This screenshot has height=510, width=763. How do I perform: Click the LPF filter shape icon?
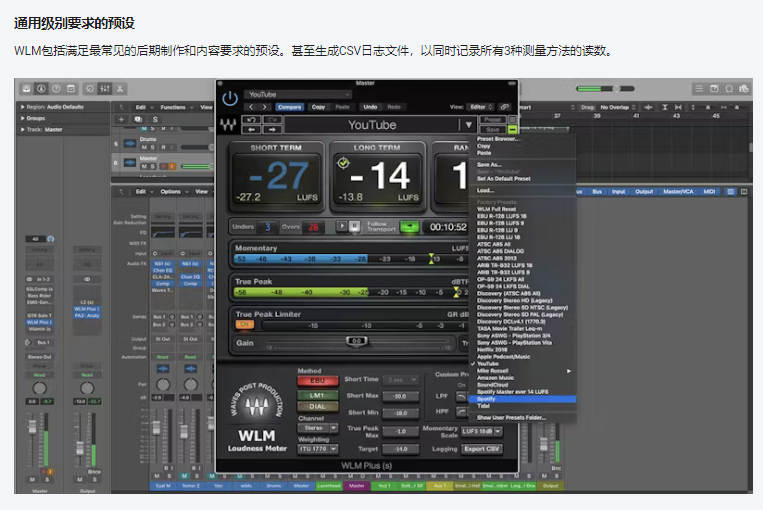click(x=460, y=397)
